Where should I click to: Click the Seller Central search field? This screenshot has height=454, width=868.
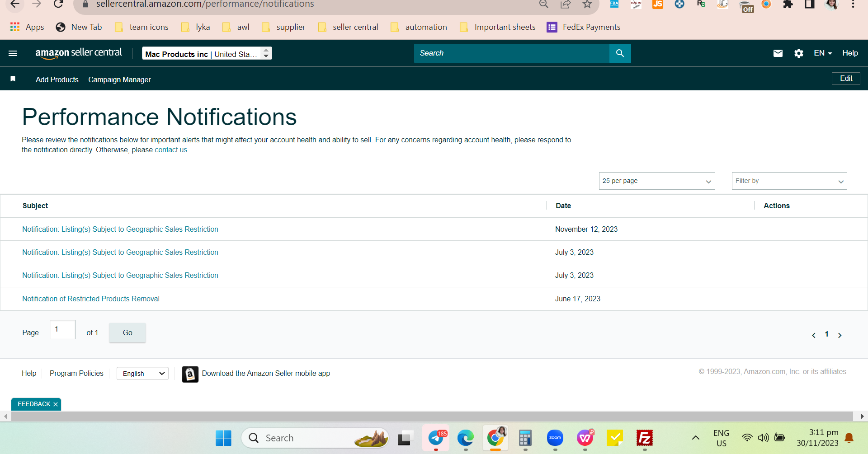click(x=511, y=53)
